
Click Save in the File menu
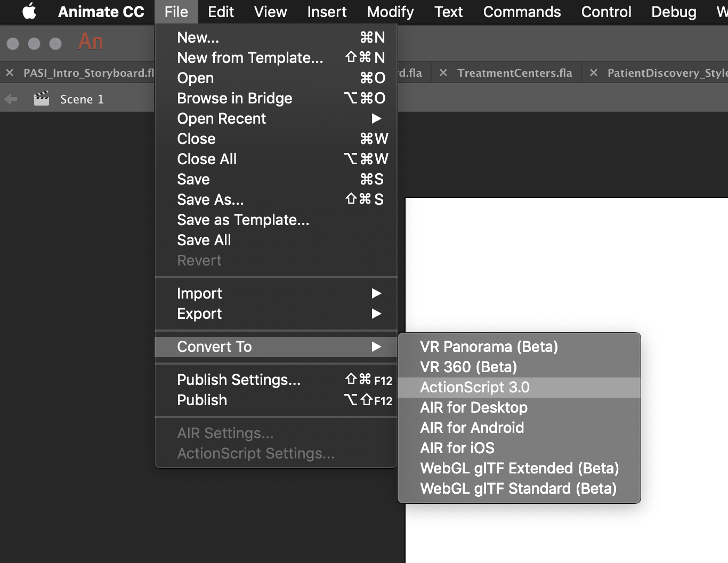coord(276,179)
